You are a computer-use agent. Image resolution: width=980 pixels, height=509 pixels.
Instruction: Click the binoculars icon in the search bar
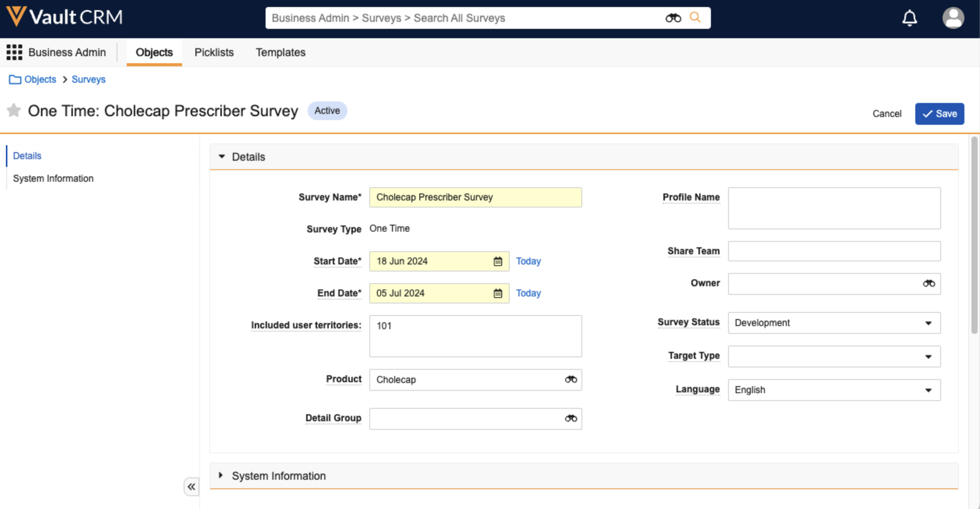(673, 18)
